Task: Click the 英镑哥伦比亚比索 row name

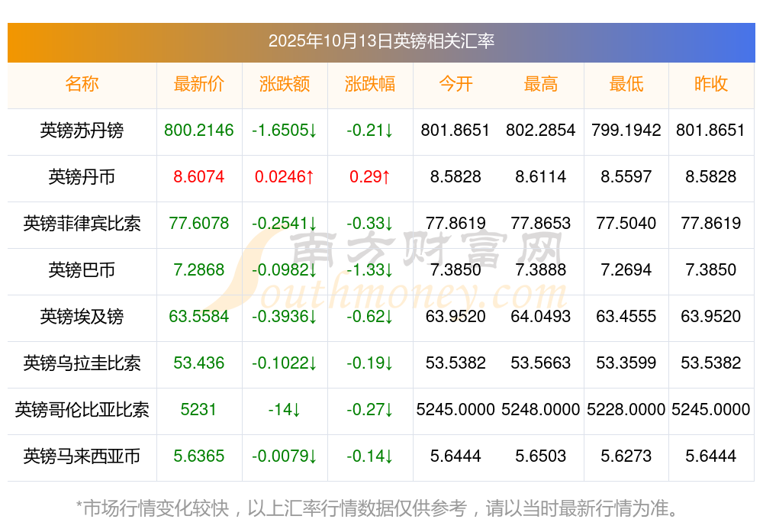Action: [82, 410]
